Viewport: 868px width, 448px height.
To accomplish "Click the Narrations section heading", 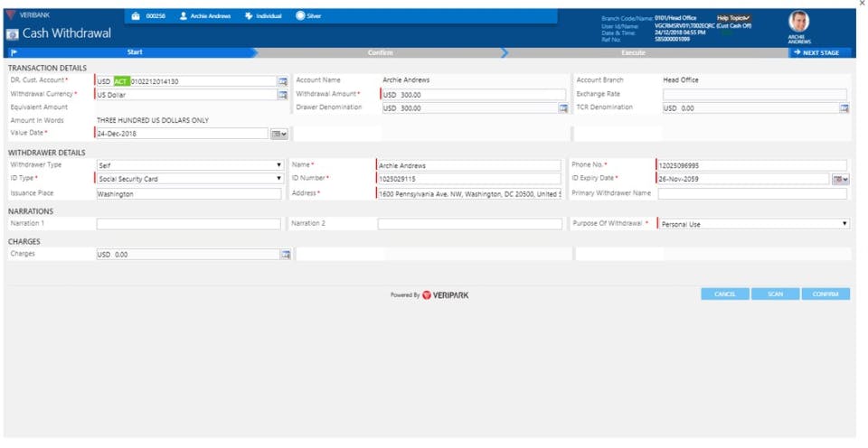I will tap(31, 211).
